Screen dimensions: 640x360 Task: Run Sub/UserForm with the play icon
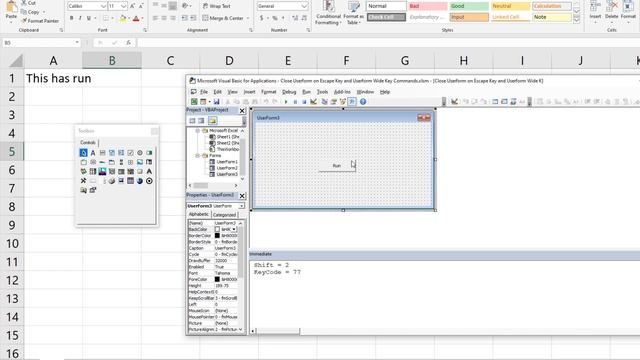(x=286, y=102)
